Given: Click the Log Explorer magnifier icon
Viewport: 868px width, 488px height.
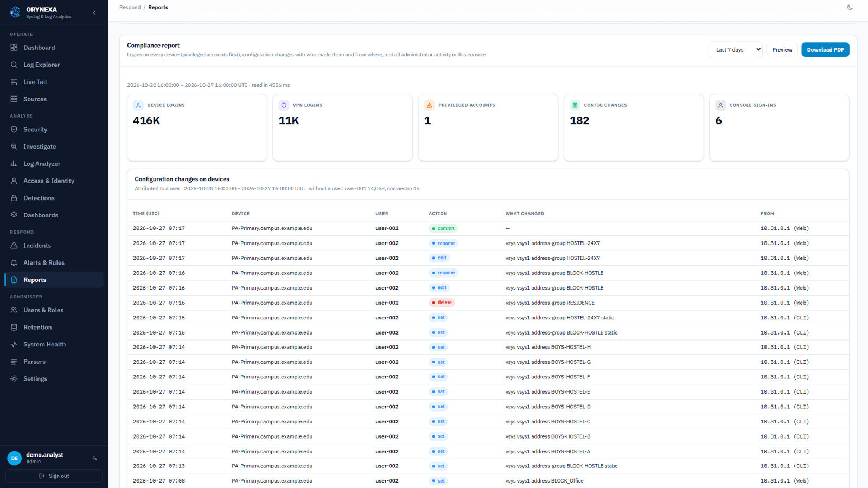Looking at the screenshot, I should pos(14,65).
